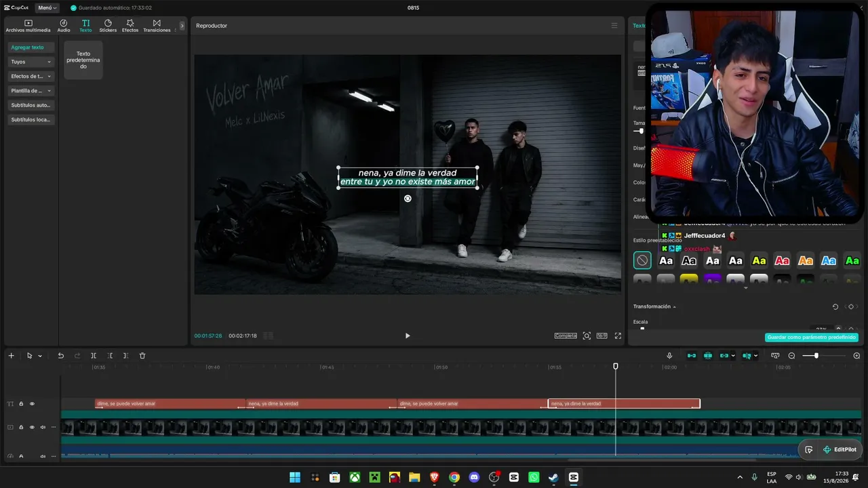Split the clip at the playhead
Screen dimensions: 868x488
pos(94,356)
